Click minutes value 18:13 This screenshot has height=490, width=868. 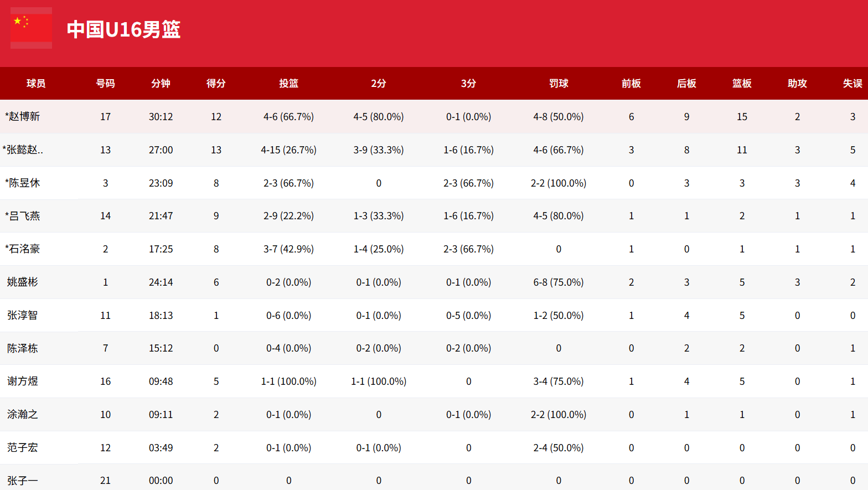161,316
